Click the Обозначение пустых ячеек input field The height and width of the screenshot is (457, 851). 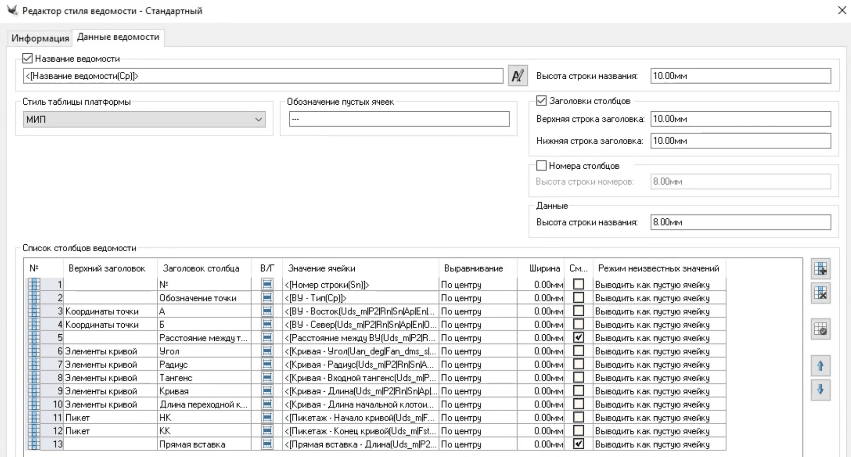pos(397,120)
